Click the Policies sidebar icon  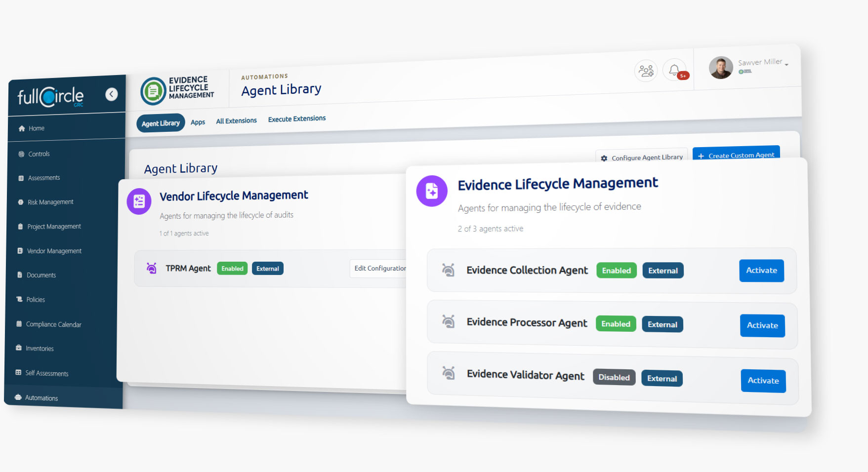tap(20, 299)
